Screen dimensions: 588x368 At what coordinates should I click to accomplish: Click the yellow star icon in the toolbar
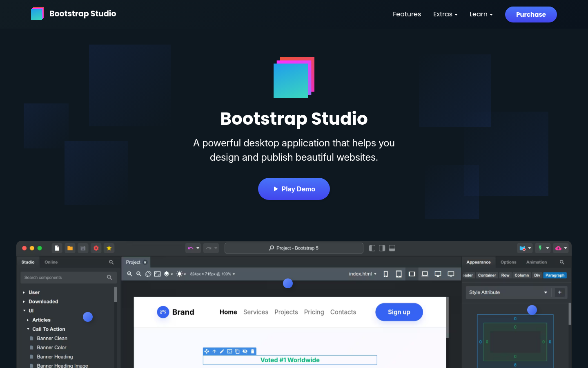coord(109,248)
